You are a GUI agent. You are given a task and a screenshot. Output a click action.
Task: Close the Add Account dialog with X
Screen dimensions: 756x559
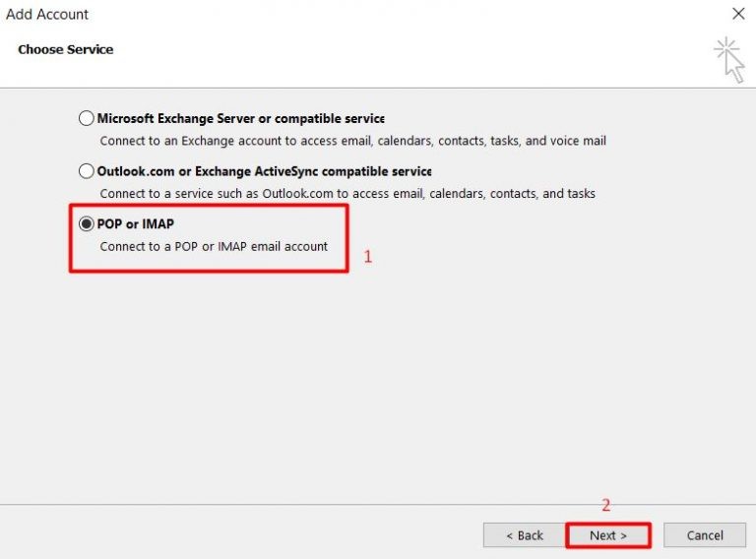[737, 14]
